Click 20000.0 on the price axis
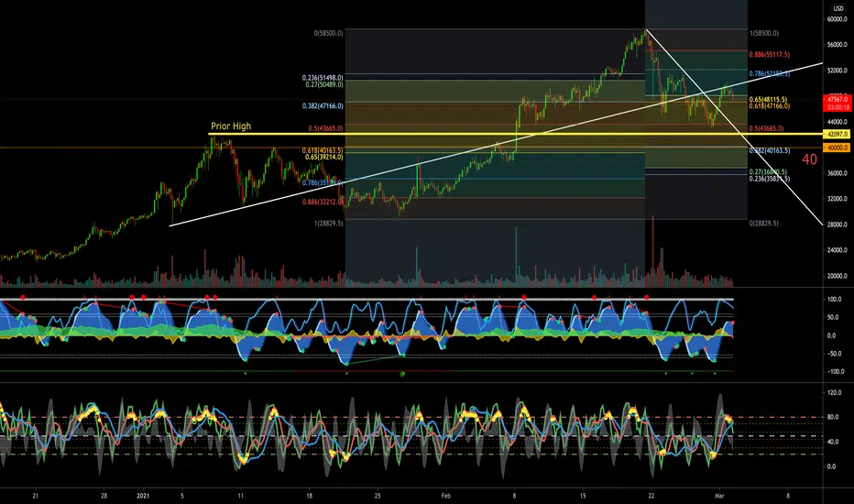 (838, 276)
